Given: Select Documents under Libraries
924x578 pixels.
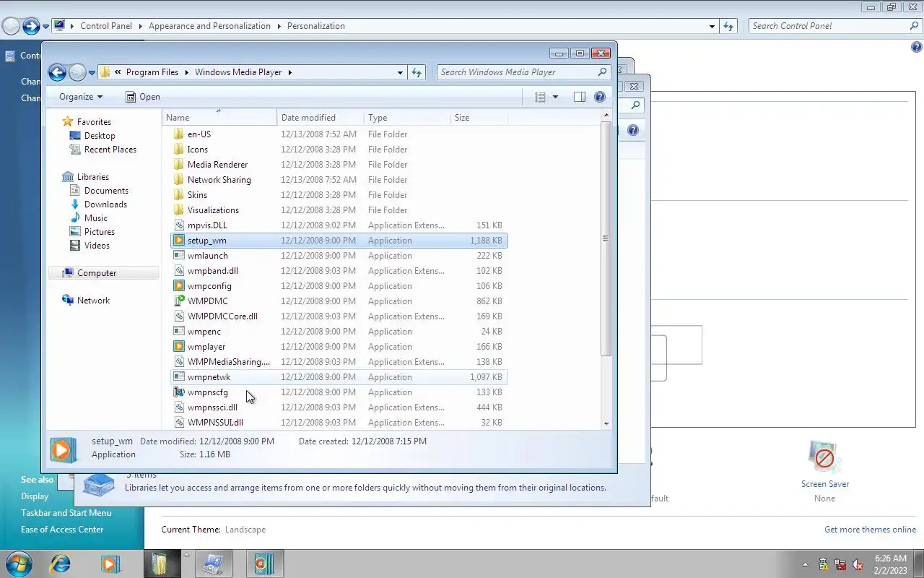Looking at the screenshot, I should [x=106, y=191].
